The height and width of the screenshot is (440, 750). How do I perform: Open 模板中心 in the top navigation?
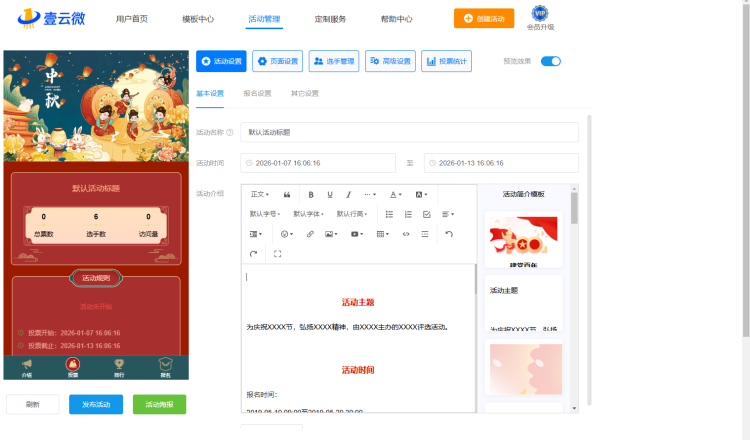point(198,19)
